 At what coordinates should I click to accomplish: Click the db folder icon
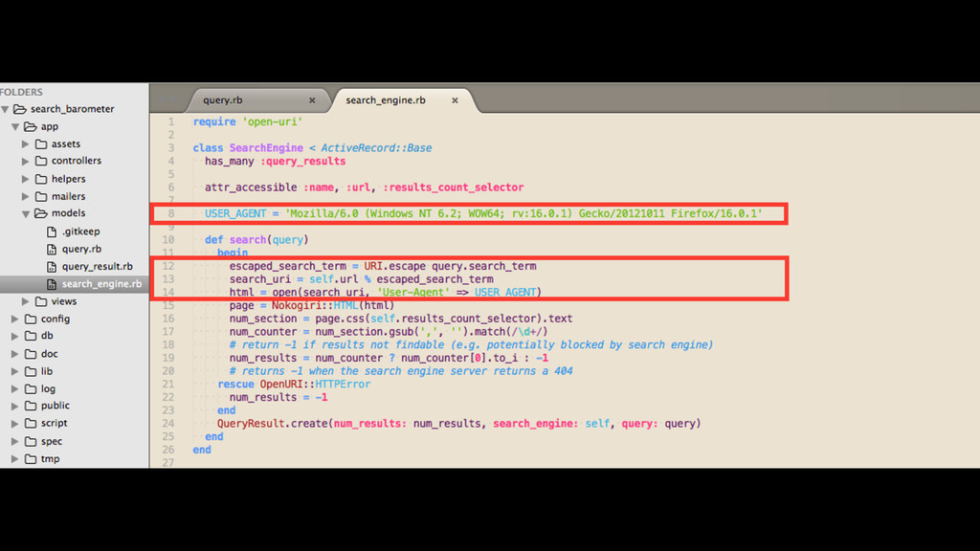click(31, 336)
